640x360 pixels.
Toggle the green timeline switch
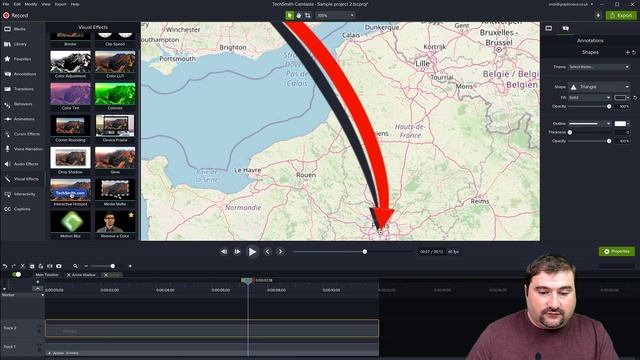click(x=16, y=275)
